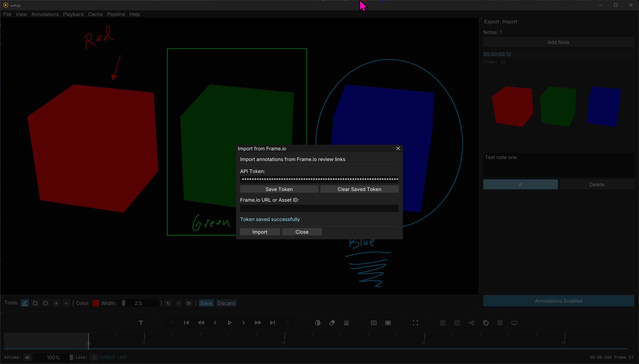Click the pencil edit note button
The image size is (639, 364).
point(520,185)
